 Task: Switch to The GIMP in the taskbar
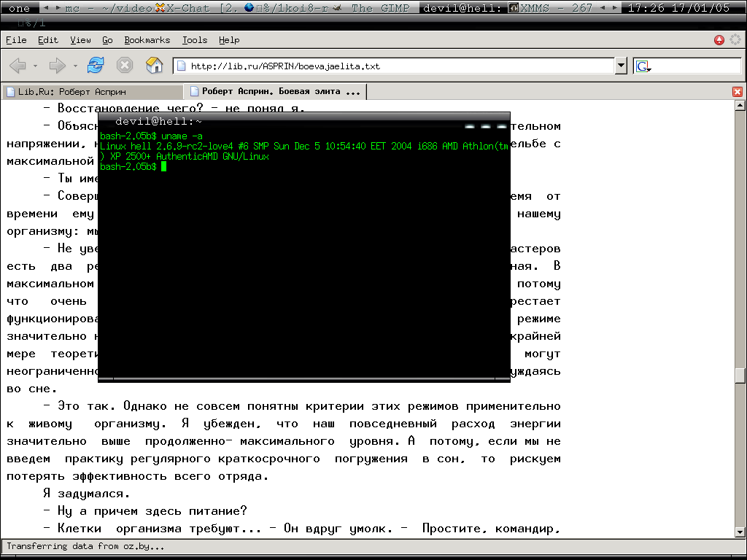pyautogui.click(x=375, y=8)
